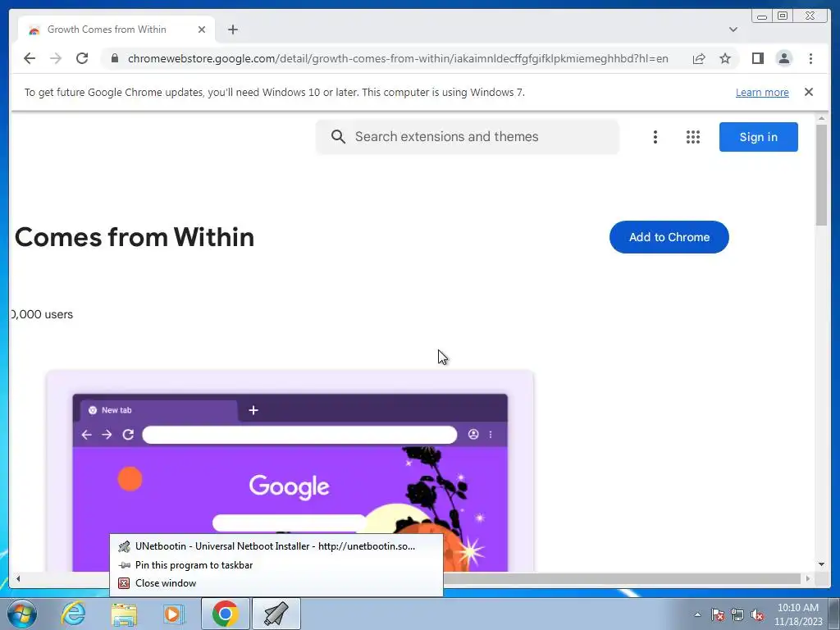Click the address bar URL
This screenshot has height=630, width=840.
(398, 58)
